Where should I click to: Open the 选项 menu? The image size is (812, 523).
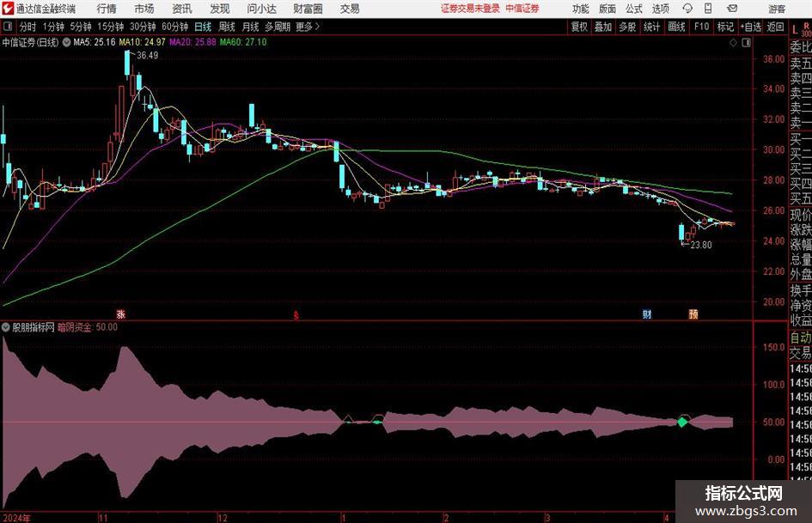[x=660, y=9]
